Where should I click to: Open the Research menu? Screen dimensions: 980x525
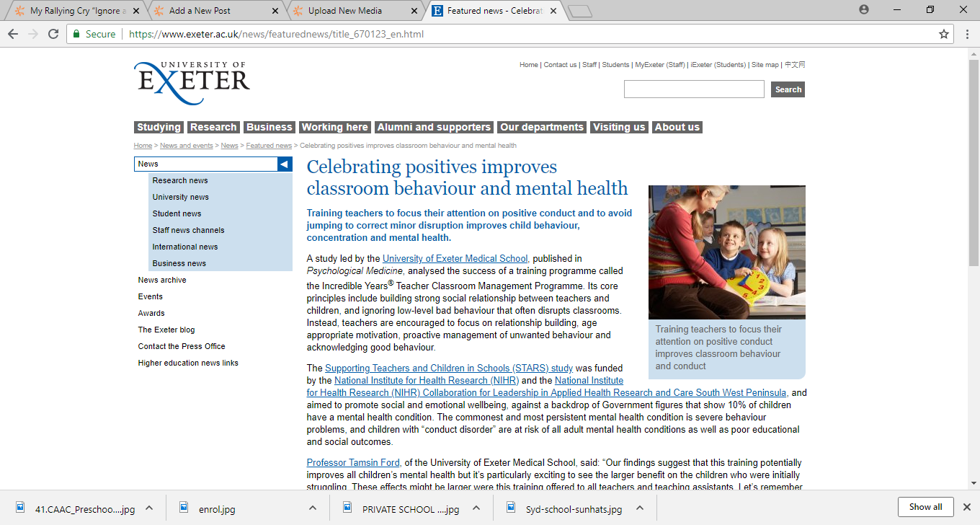[213, 127]
